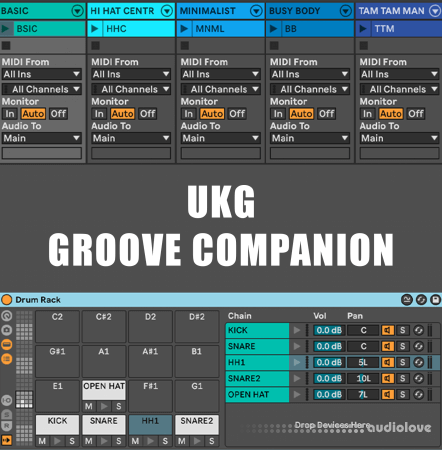Set TAM TAM MAN monitor to Off
Viewport: 442px width, 450px height.
(x=416, y=114)
